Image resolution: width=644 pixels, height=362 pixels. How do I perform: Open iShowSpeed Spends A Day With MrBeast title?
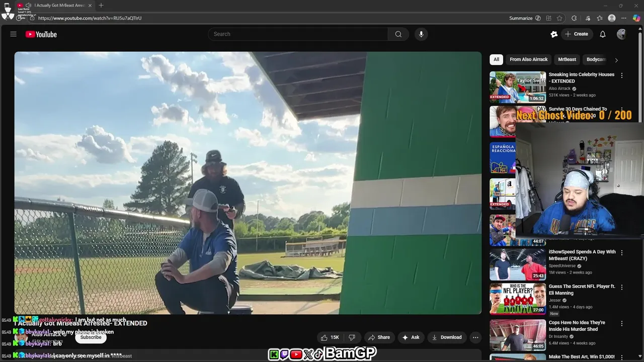[582, 255]
